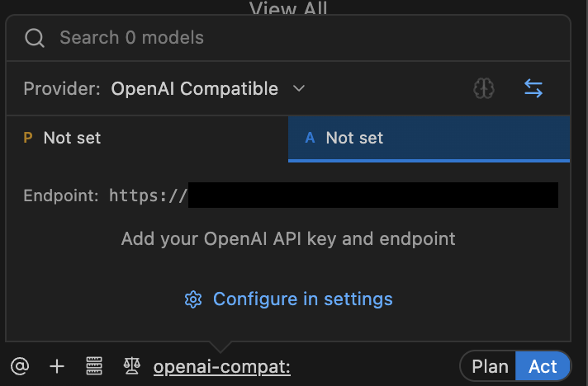Click the swap arrows icon
The height and width of the screenshot is (386, 588).
click(x=533, y=89)
